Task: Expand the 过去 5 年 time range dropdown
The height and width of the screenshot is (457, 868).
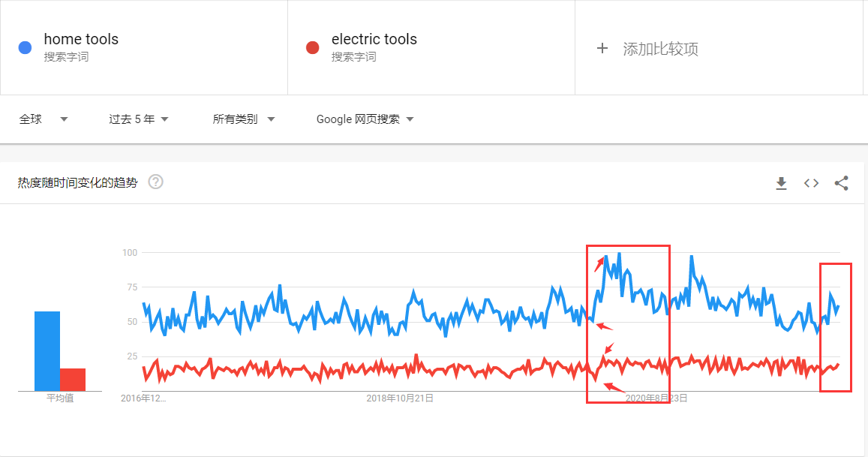Action: [138, 119]
